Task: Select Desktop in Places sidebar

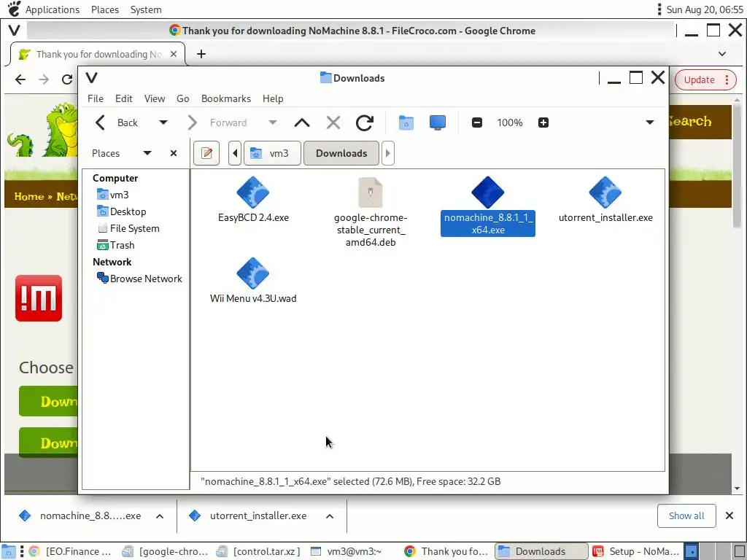Action: pyautogui.click(x=122, y=211)
